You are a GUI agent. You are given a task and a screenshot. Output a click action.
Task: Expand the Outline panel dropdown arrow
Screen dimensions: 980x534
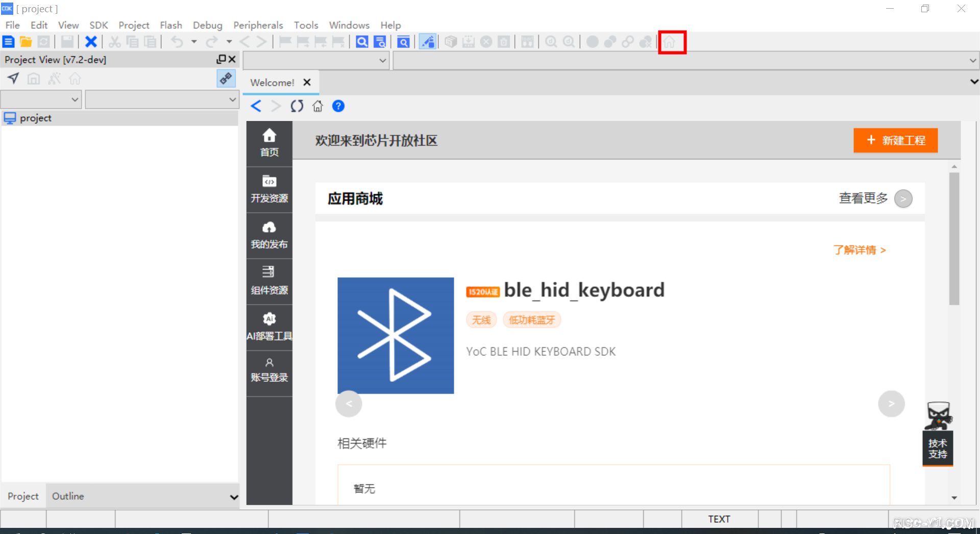[x=234, y=497]
